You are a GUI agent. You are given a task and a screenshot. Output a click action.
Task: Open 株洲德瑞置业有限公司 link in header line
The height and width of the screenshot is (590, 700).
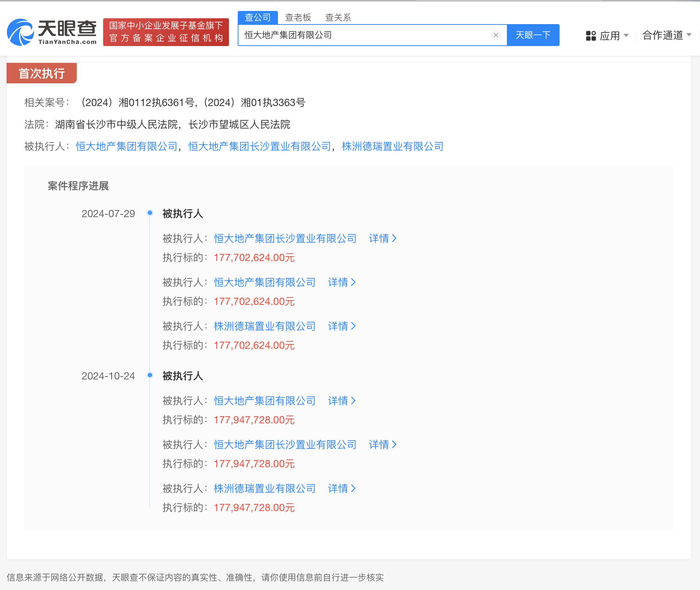392,147
